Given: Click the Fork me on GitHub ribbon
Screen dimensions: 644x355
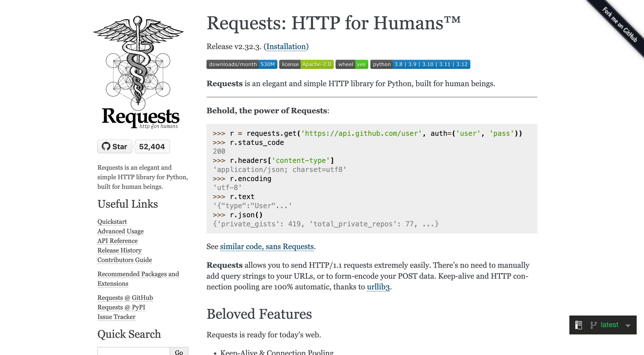Looking at the screenshot, I should 620,25.
